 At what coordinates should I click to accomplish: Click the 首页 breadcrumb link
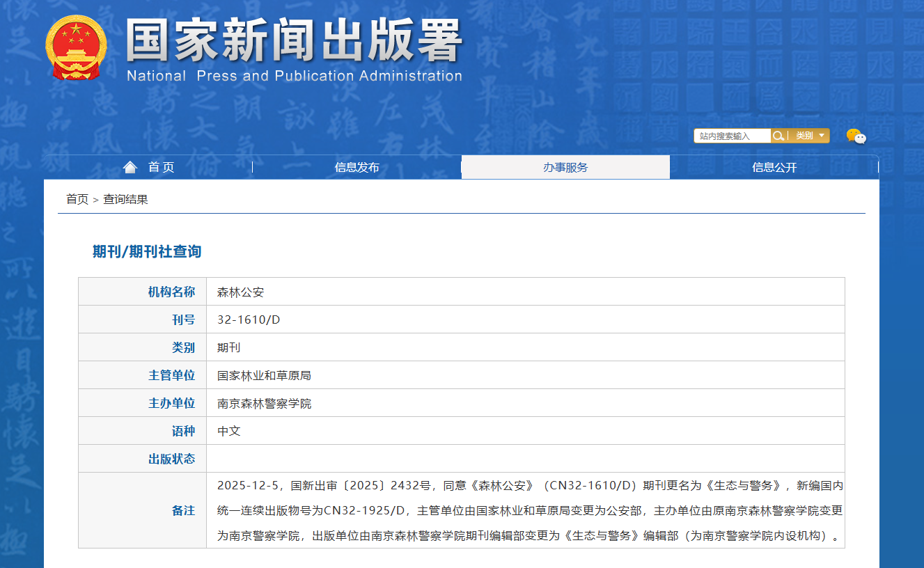click(77, 200)
